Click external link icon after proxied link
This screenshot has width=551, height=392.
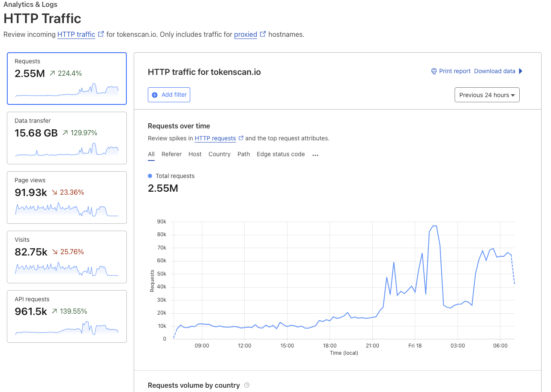coord(263,34)
